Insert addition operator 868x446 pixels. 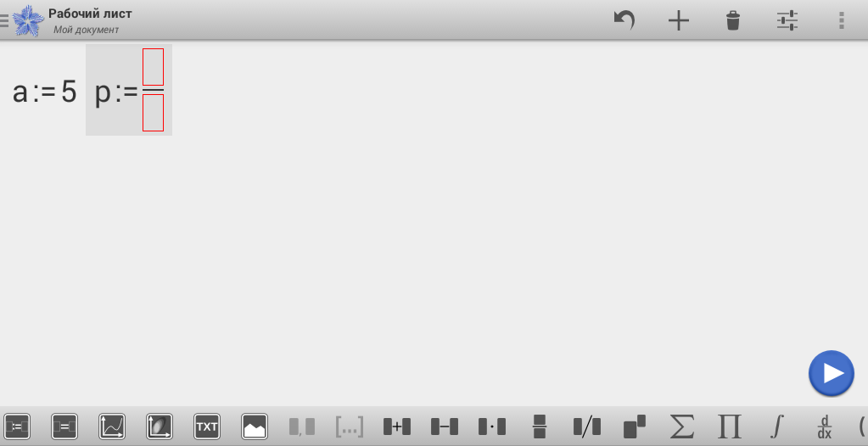click(x=397, y=426)
